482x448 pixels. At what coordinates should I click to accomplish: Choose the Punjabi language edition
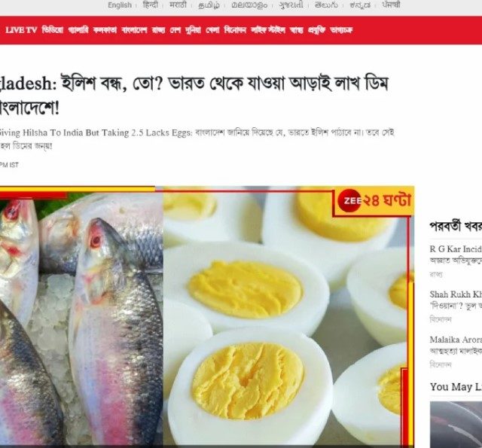click(x=391, y=5)
